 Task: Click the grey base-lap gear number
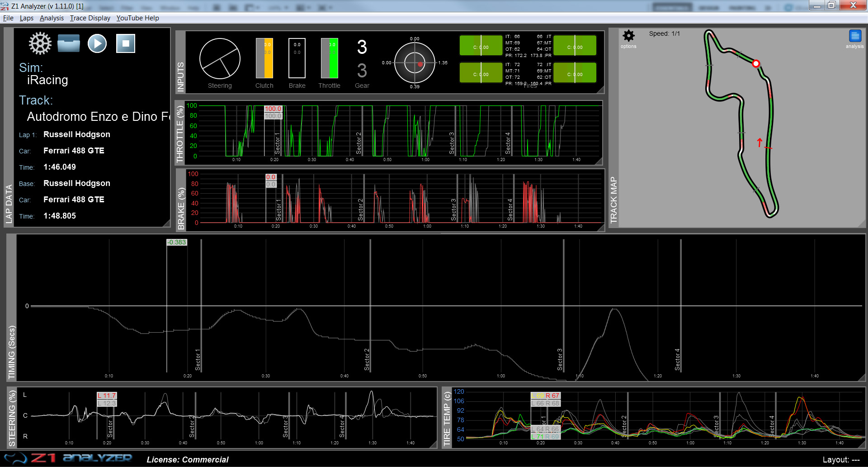click(362, 71)
